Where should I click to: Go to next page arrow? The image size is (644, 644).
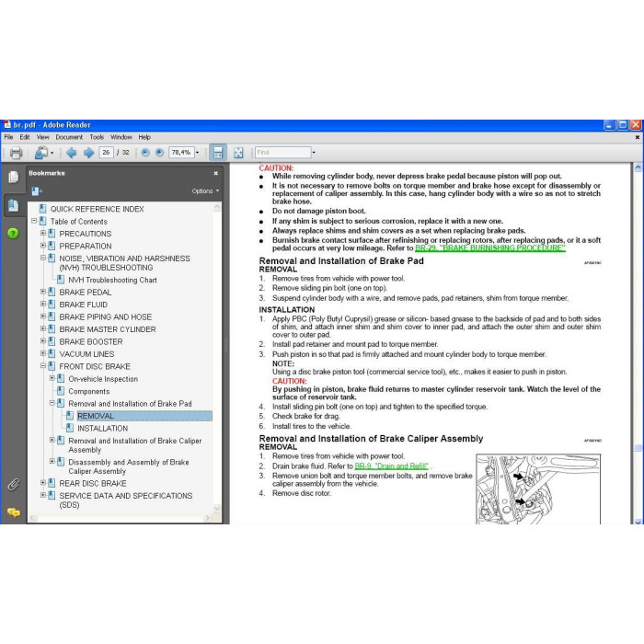point(88,153)
